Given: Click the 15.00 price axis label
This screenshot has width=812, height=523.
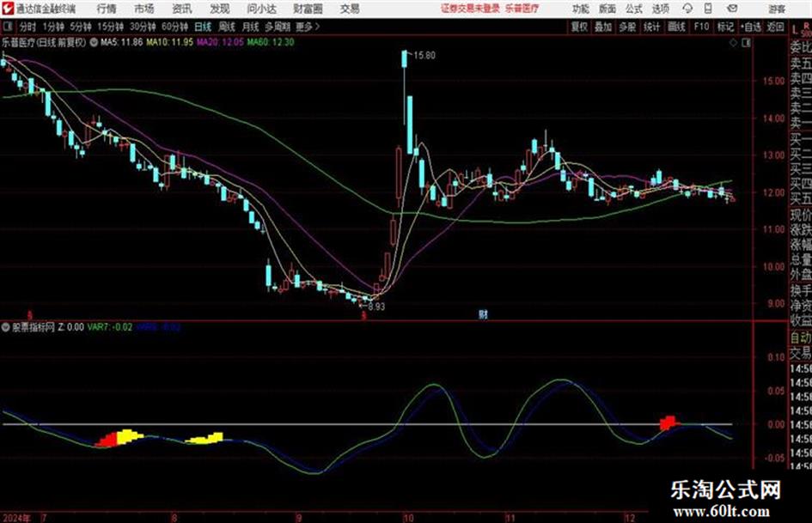Looking at the screenshot, I should coord(773,81).
